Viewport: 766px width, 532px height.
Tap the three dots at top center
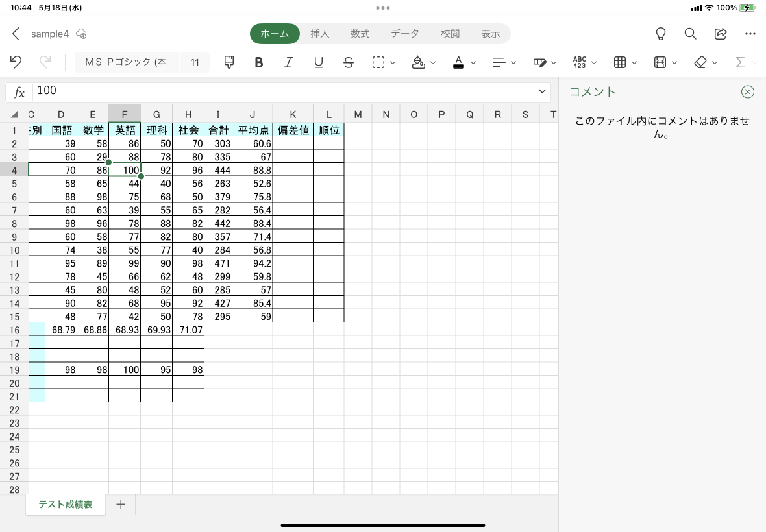coord(383,8)
